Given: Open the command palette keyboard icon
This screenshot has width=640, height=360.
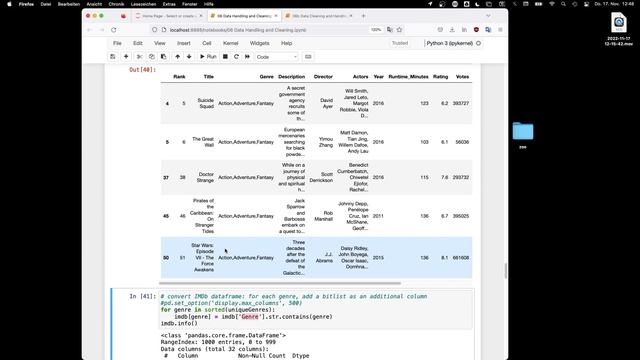Looking at the screenshot, I should [x=308, y=57].
